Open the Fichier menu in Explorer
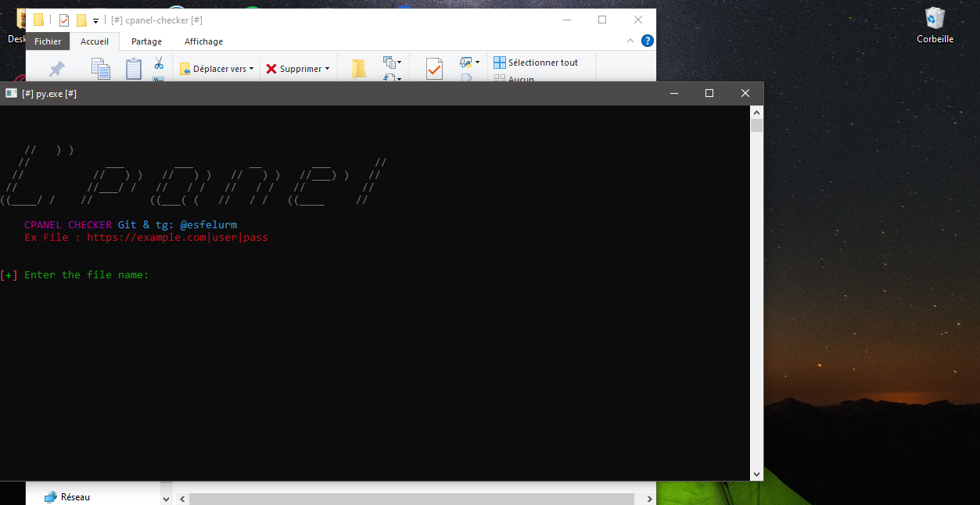 pyautogui.click(x=48, y=41)
